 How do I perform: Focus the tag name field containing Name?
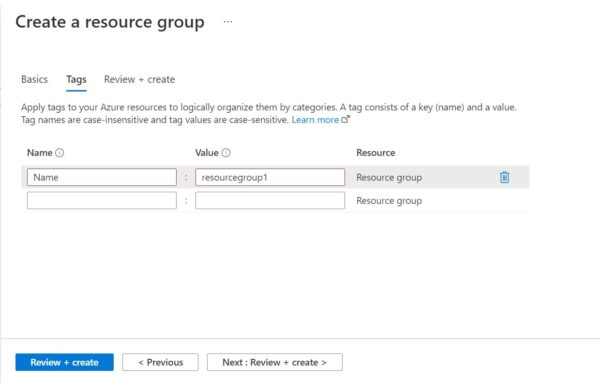pyautogui.click(x=102, y=177)
